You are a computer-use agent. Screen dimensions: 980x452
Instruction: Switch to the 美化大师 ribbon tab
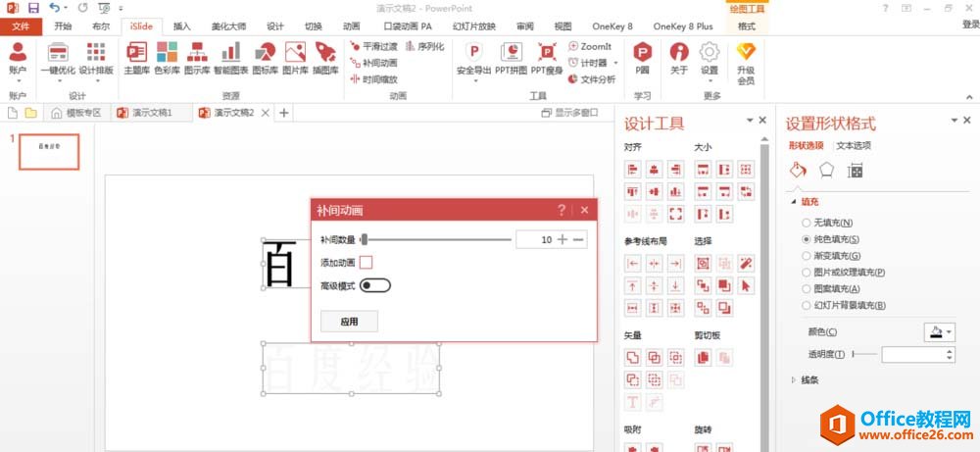(228, 26)
